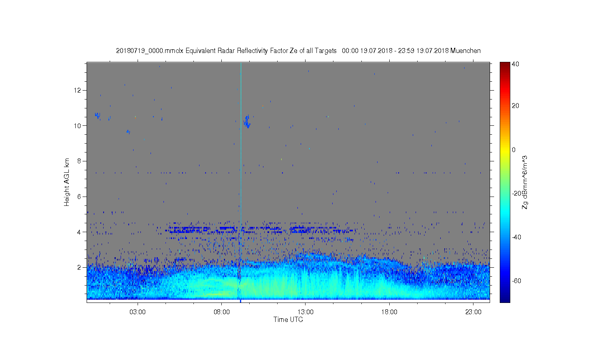
Task: Click the blue echo cluster at 10 km
Action: click(x=247, y=121)
